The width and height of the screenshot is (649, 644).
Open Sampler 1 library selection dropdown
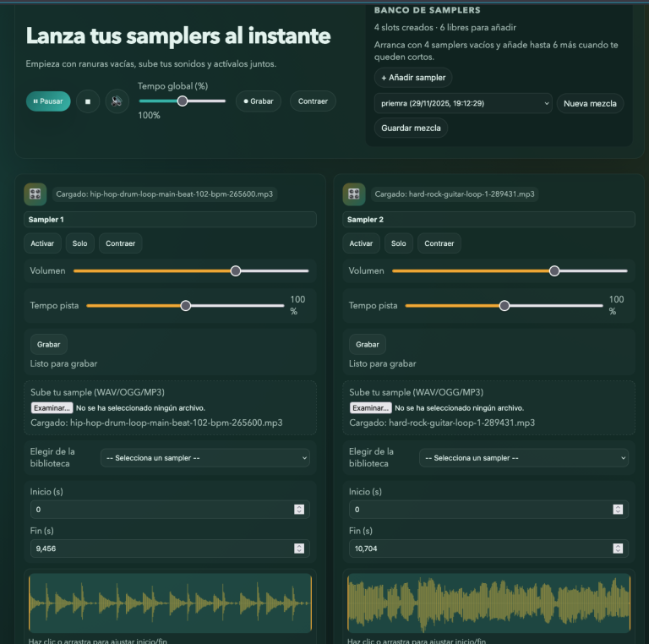point(205,458)
